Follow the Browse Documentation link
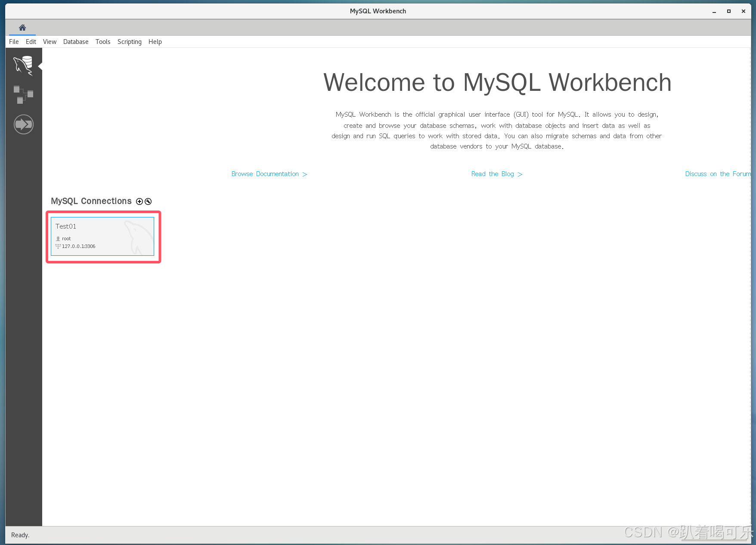 269,174
